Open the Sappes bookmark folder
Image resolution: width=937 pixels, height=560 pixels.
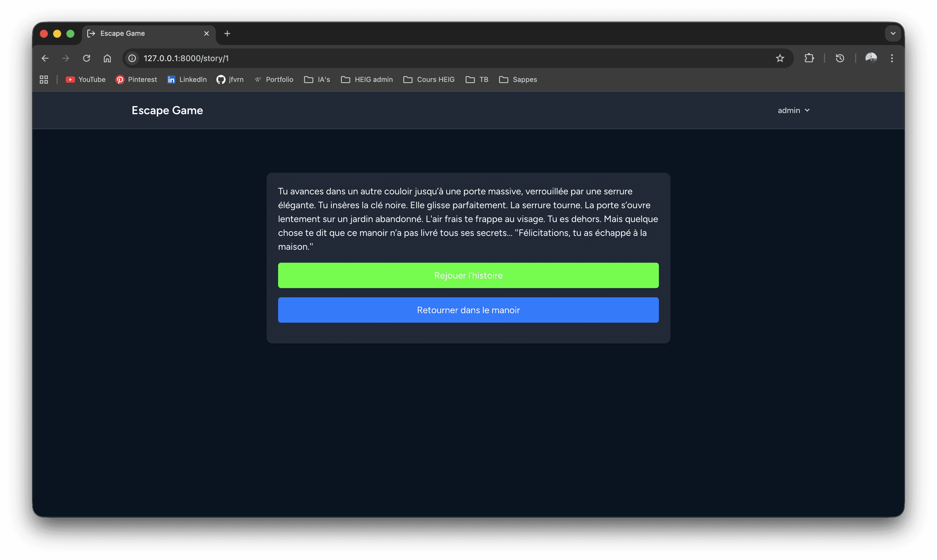coord(518,79)
